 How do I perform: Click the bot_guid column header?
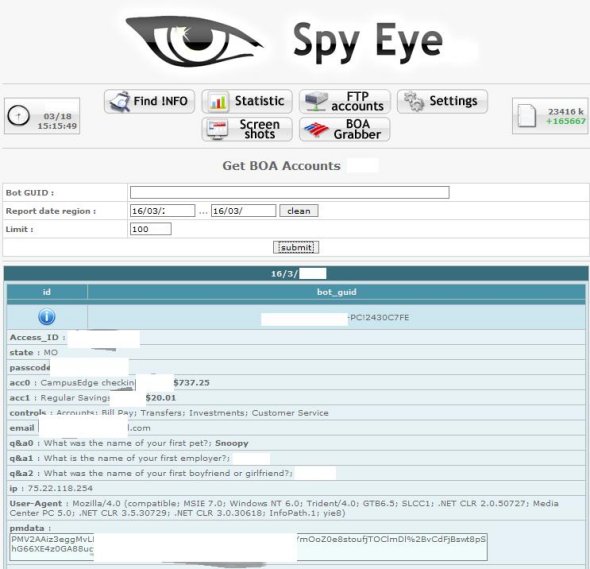336,292
